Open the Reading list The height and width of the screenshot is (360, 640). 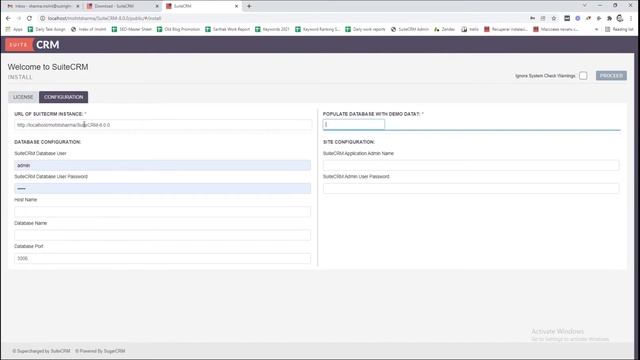click(619, 29)
